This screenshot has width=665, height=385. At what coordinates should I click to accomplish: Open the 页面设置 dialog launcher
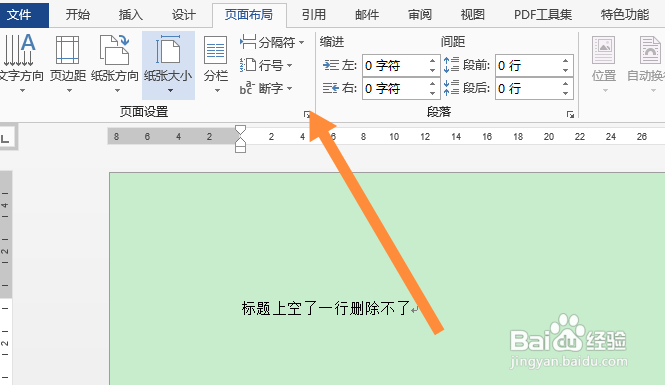click(307, 114)
